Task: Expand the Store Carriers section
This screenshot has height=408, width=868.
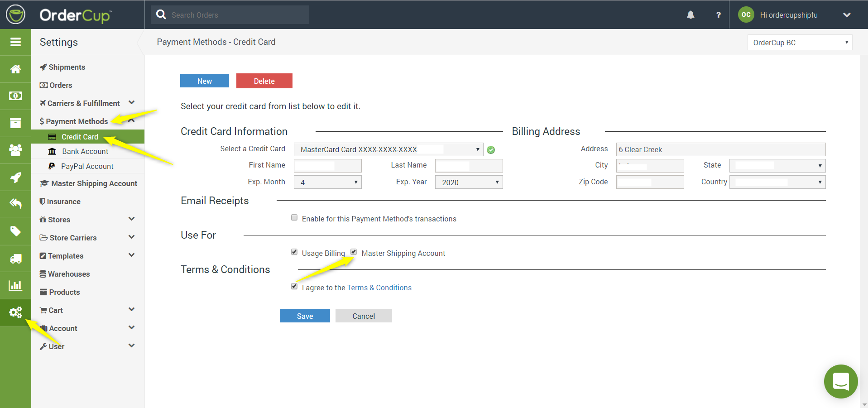Action: [131, 237]
